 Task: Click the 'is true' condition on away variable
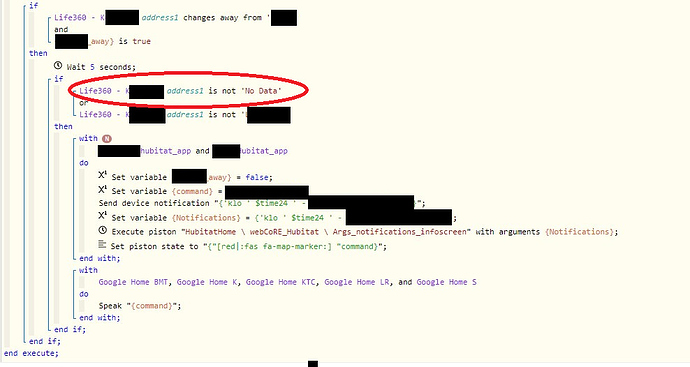[x=135, y=41]
